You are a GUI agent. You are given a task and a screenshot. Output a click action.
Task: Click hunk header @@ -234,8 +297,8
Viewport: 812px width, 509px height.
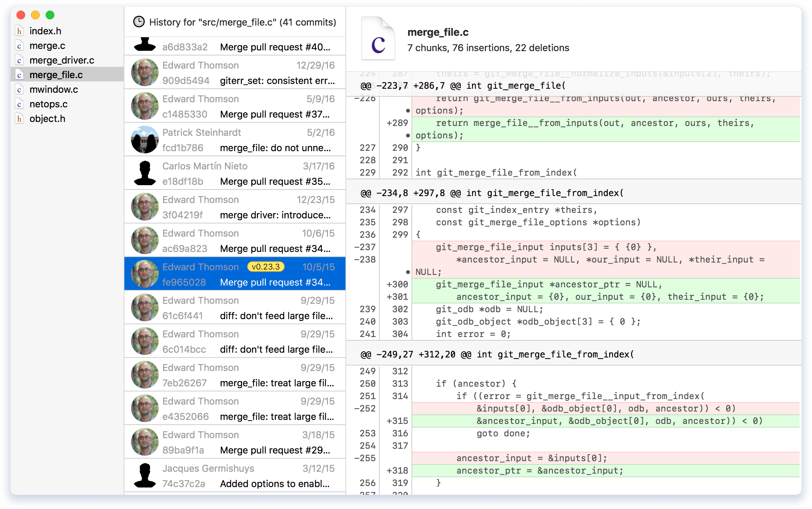pyautogui.click(x=492, y=193)
